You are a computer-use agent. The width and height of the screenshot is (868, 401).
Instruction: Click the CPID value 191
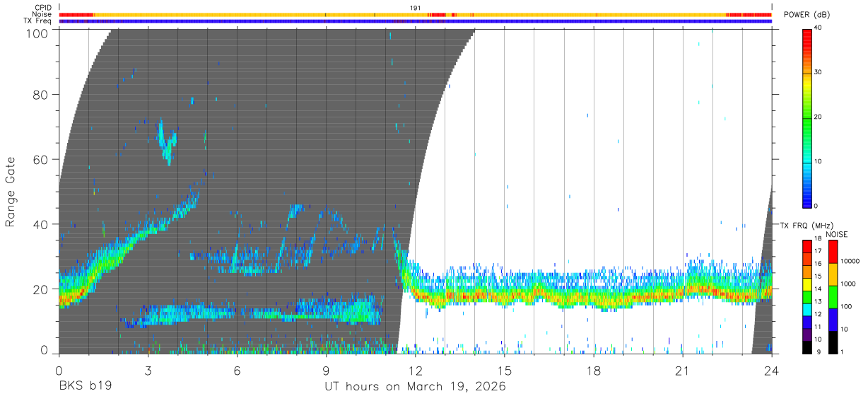[x=416, y=7]
